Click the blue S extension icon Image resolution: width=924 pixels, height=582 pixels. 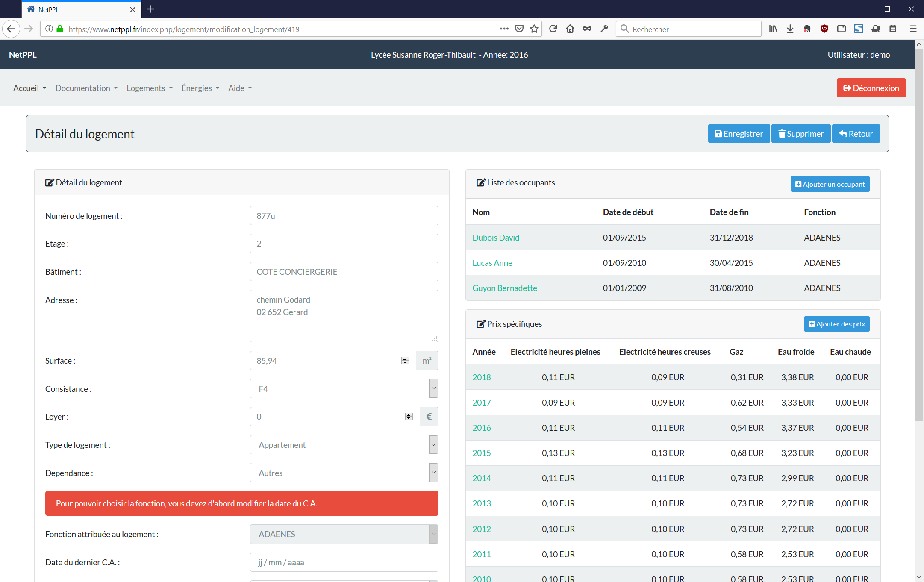859,29
